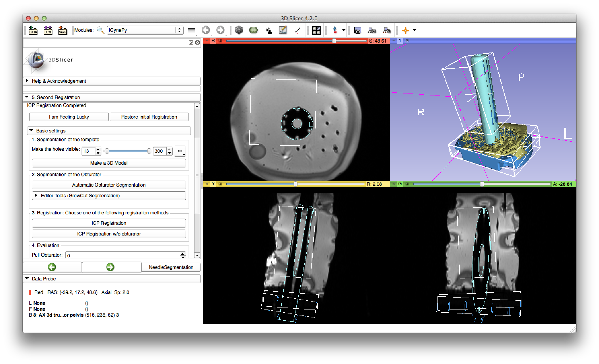Screen dimensions: 599x364
Task: Toggle the orange crosshair icon
Action: pyautogui.click(x=405, y=30)
